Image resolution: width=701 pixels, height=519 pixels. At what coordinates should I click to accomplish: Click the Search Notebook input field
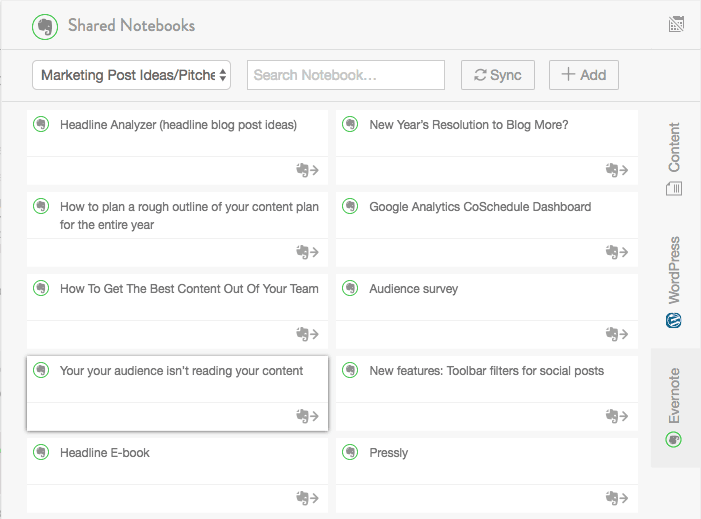pos(346,75)
